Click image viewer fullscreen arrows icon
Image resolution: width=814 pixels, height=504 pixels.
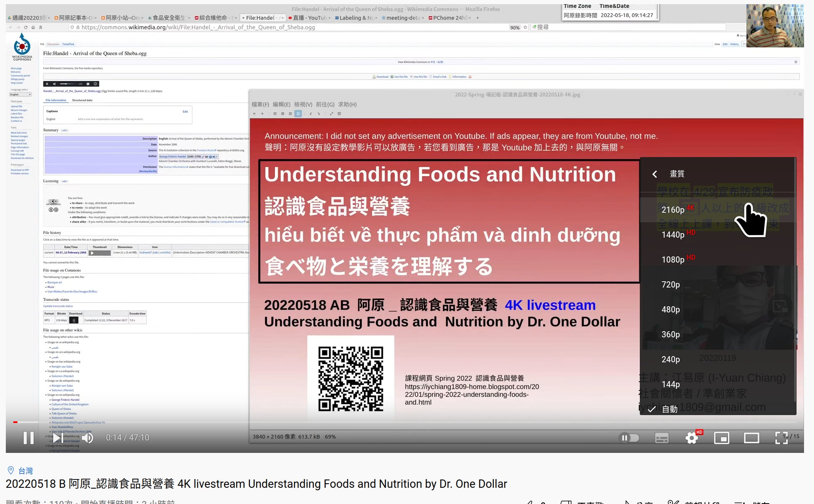pos(331,113)
